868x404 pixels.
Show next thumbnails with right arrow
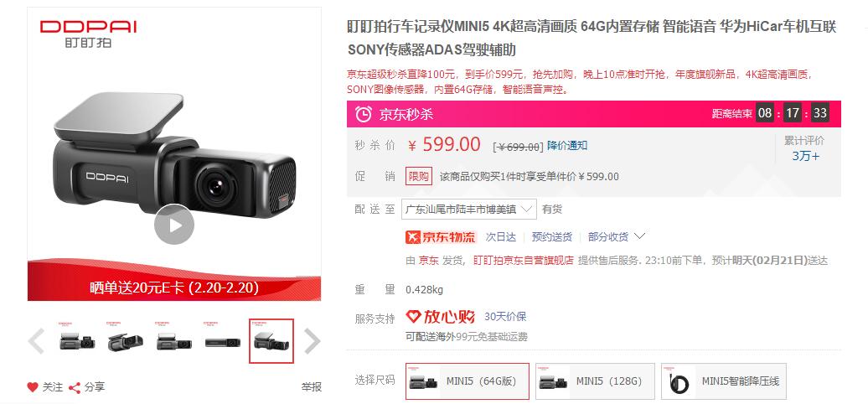(313, 341)
